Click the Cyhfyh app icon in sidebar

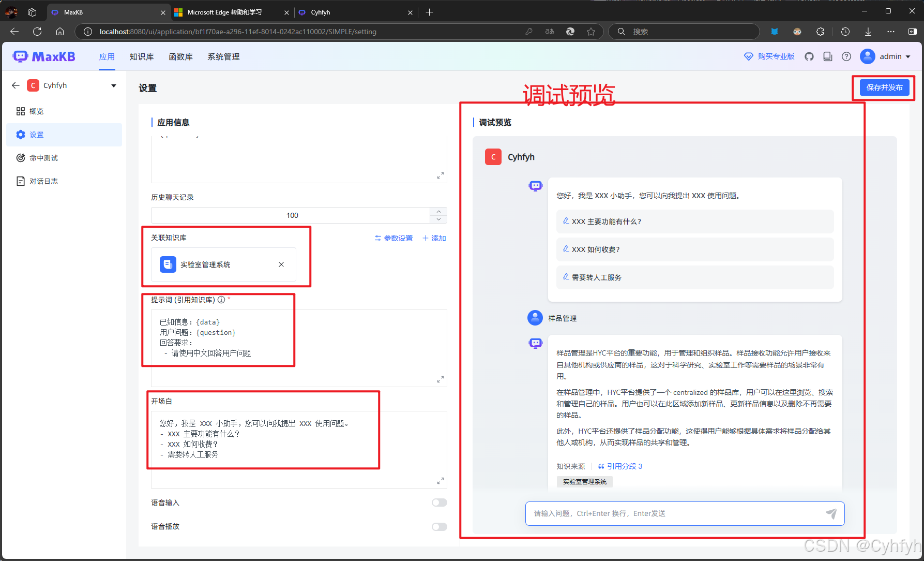(x=33, y=85)
